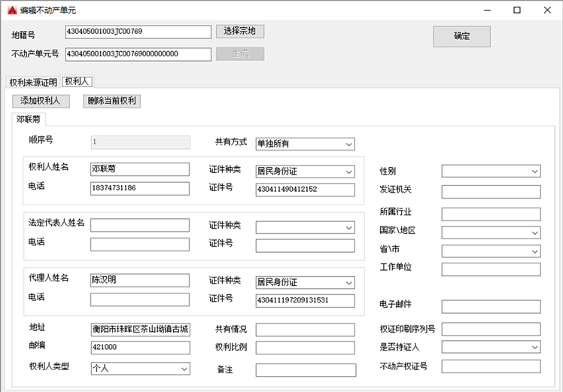
Task: Open the 共有方式 dropdown
Action: tap(305, 144)
